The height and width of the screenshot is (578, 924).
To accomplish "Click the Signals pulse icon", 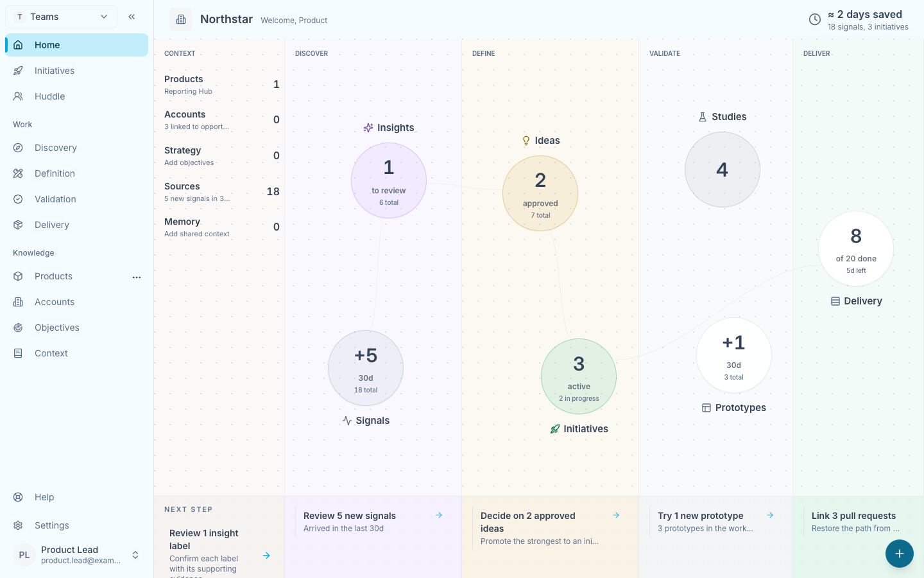I will pyautogui.click(x=347, y=421).
